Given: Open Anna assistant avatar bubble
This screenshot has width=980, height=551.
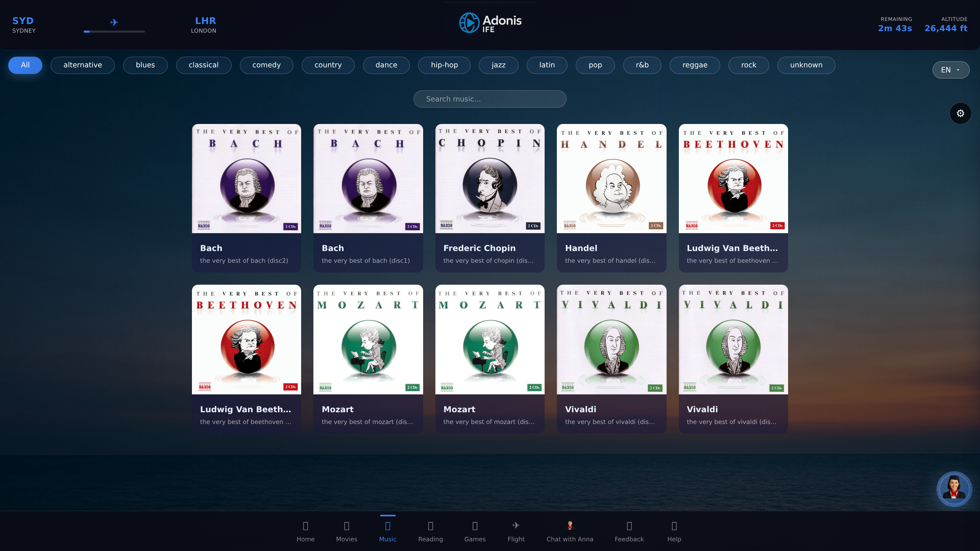Looking at the screenshot, I should click(954, 489).
